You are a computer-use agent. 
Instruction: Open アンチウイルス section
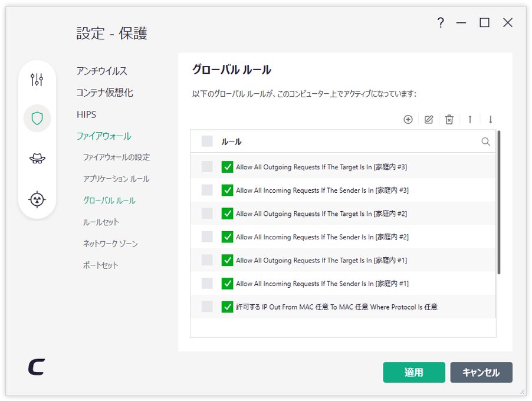pyautogui.click(x=102, y=71)
